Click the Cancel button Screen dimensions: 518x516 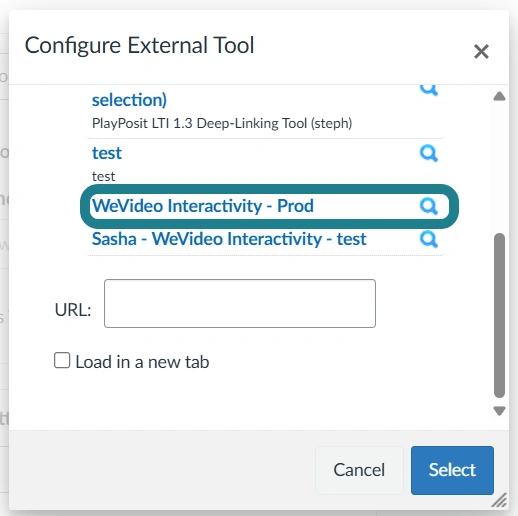pos(359,470)
